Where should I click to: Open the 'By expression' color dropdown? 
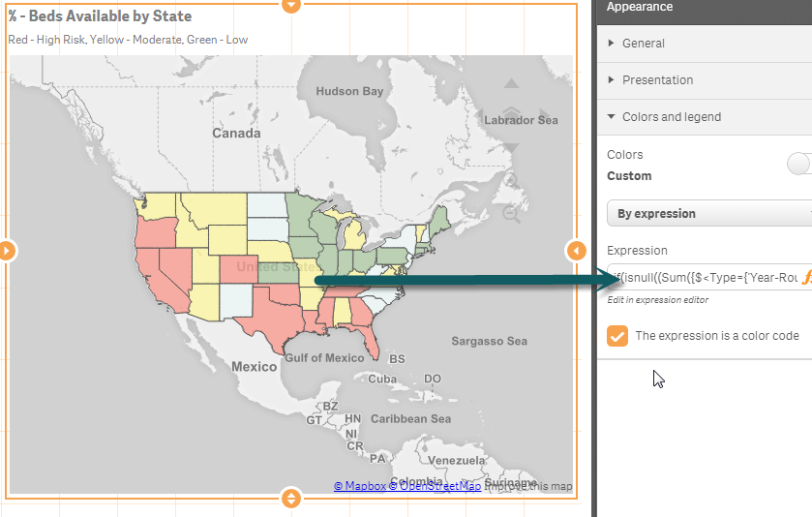[x=709, y=213]
